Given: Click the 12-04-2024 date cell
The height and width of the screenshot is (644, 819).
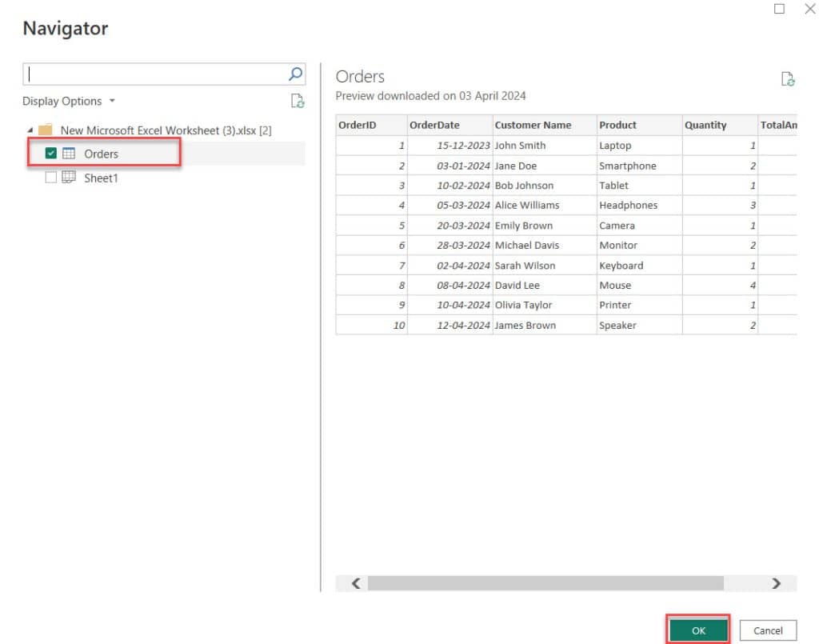Looking at the screenshot, I should 449,325.
